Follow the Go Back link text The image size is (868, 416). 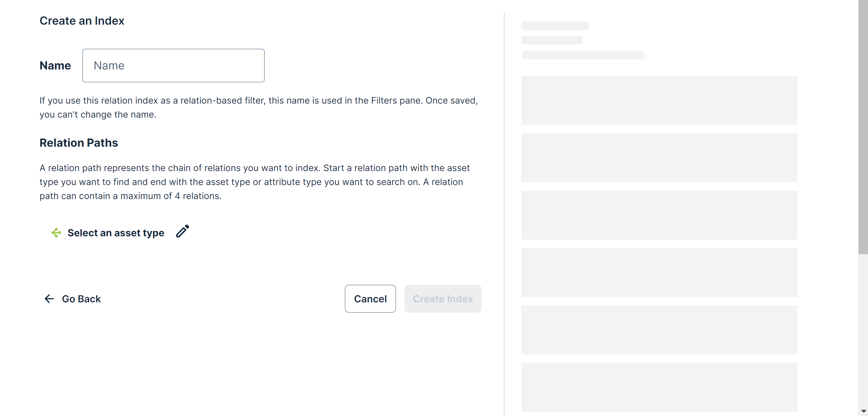tap(81, 299)
